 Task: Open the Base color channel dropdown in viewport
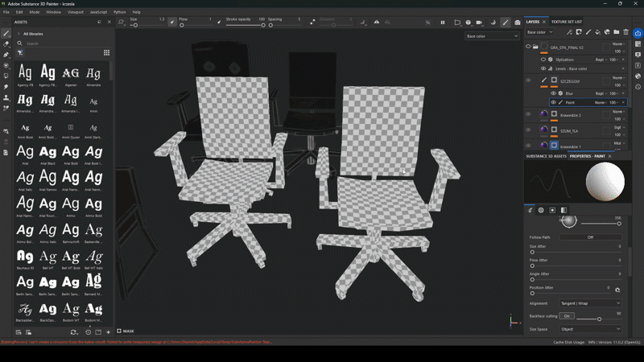(x=492, y=36)
